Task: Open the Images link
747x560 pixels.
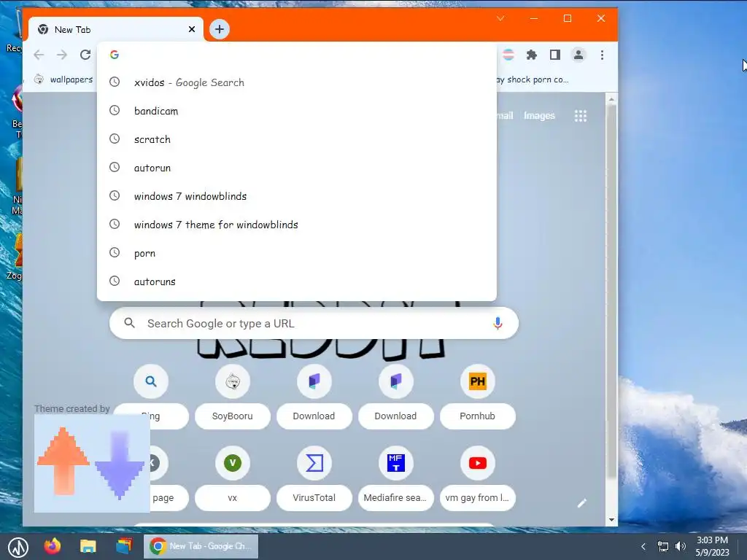Action: click(539, 116)
